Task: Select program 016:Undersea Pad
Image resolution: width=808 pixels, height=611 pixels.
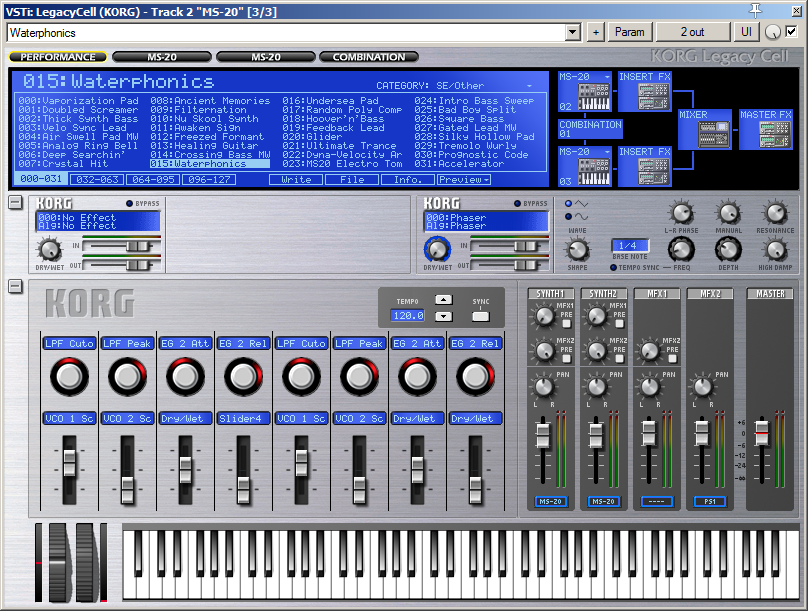Action: click(331, 101)
